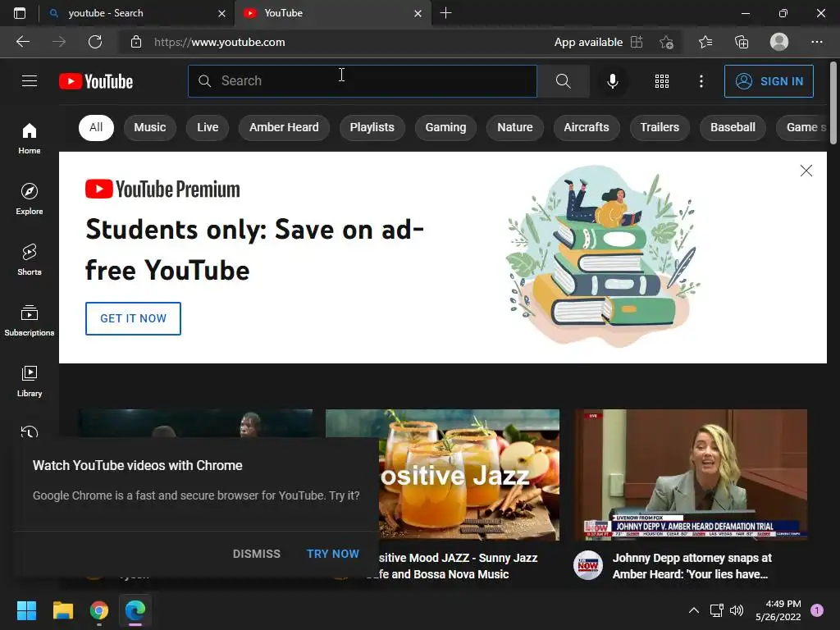Select the Gaming filter chip
The width and height of the screenshot is (840, 630).
coord(445,127)
